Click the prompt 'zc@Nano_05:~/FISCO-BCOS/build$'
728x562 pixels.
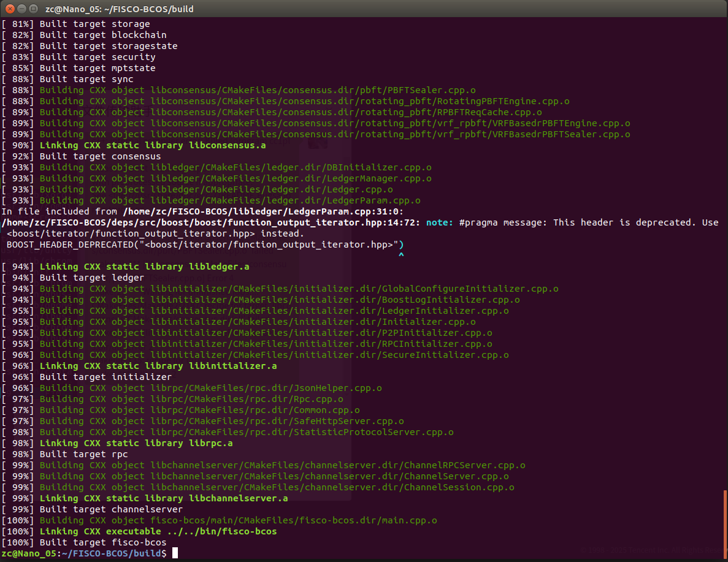(84, 554)
